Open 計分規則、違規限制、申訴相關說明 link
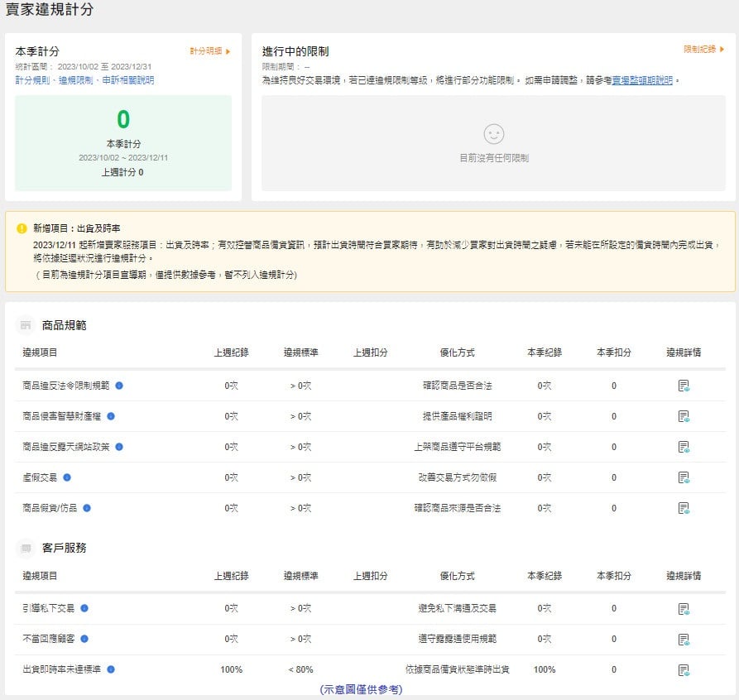 point(84,80)
